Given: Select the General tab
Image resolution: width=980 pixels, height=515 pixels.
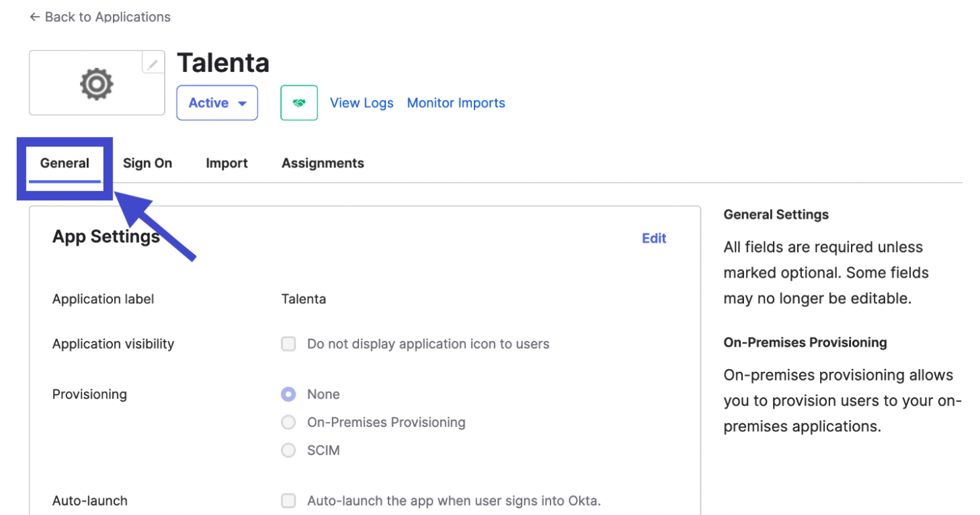Looking at the screenshot, I should [x=65, y=163].
